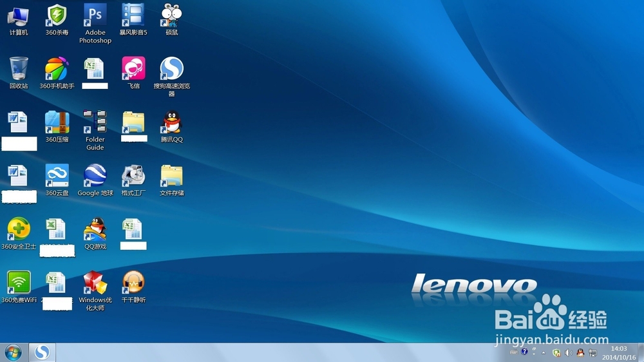Viewport: 644px width, 362px height.
Task: Launch the 360免费WiFi shortcut
Action: [x=19, y=287]
